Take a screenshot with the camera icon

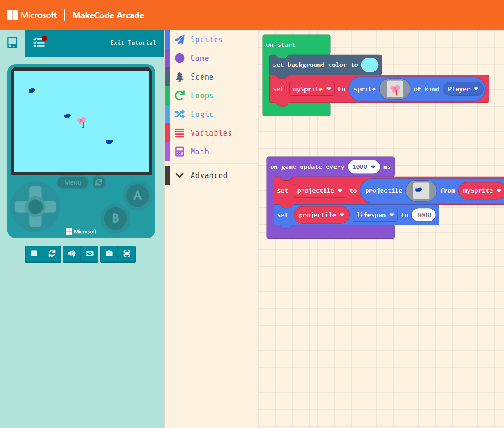109,254
